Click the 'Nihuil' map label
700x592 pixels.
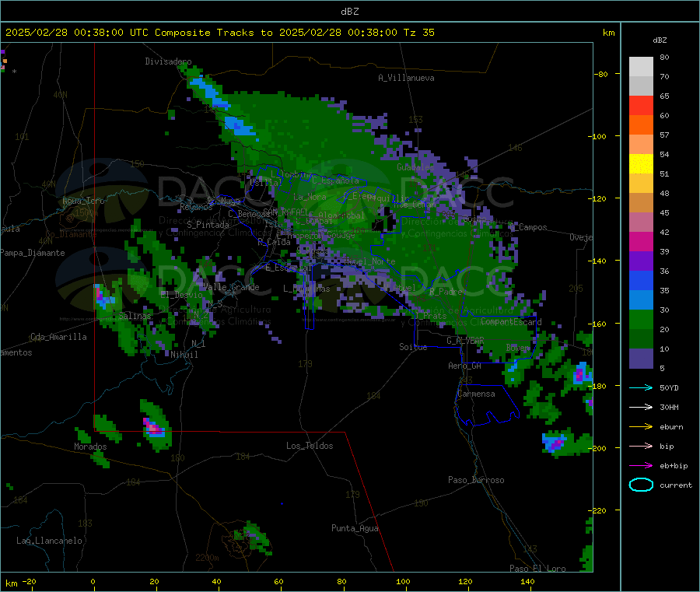pyautogui.click(x=184, y=355)
